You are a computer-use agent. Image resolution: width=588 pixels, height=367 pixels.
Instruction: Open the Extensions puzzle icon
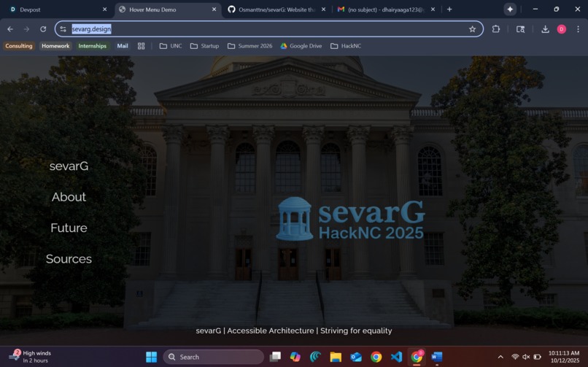pos(496,29)
